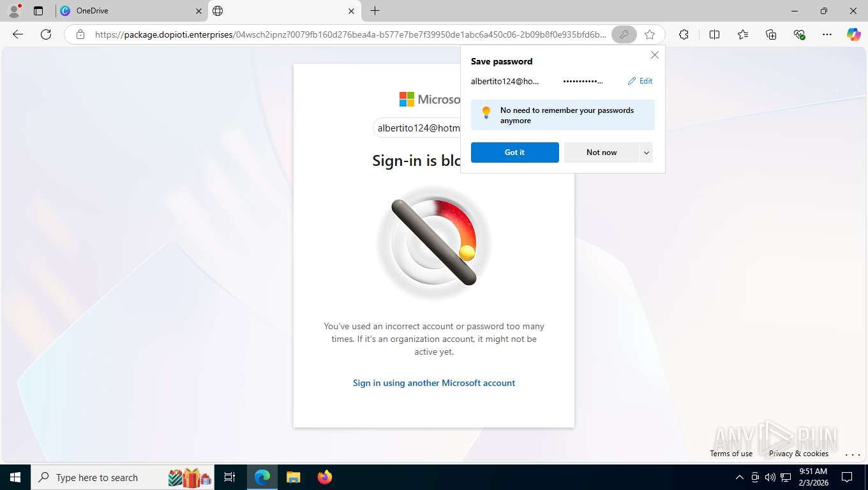This screenshot has height=490, width=868.
Task: Click the Microsoft logo on sign-in card
Action: pos(430,99)
